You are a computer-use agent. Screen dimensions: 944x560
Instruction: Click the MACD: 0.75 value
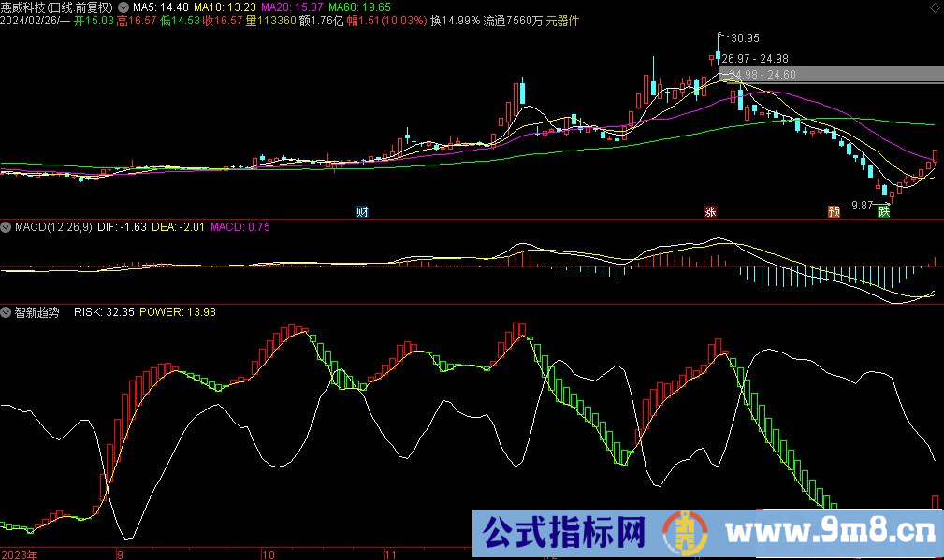point(240,227)
